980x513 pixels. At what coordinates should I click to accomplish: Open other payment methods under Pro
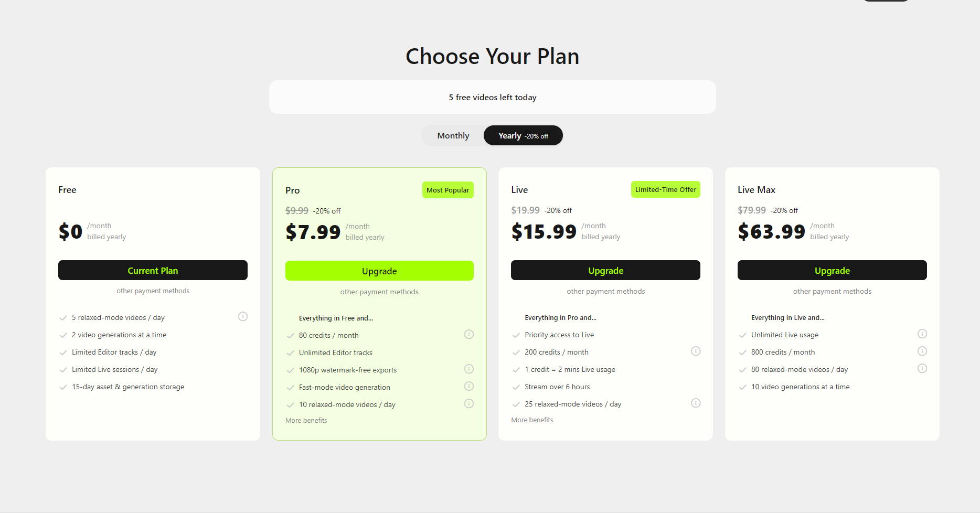(379, 292)
